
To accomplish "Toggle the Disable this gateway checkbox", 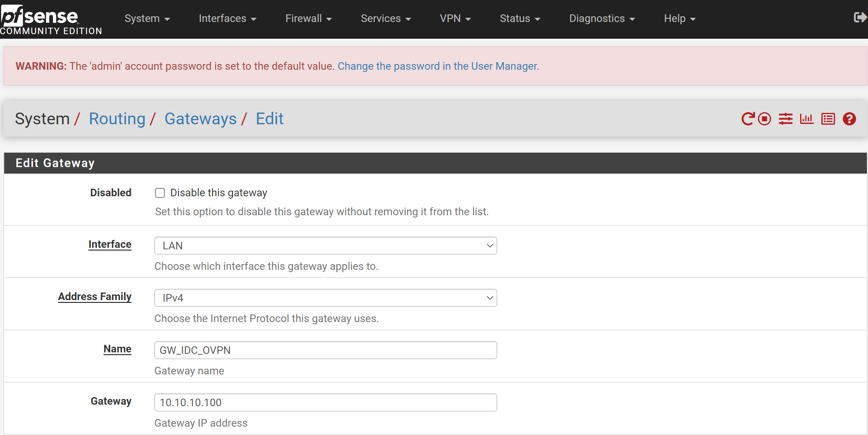I will click(x=160, y=192).
